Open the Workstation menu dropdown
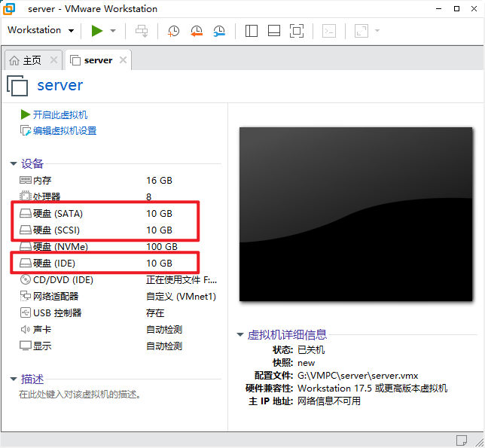This screenshot has height=448, width=485. click(41, 31)
